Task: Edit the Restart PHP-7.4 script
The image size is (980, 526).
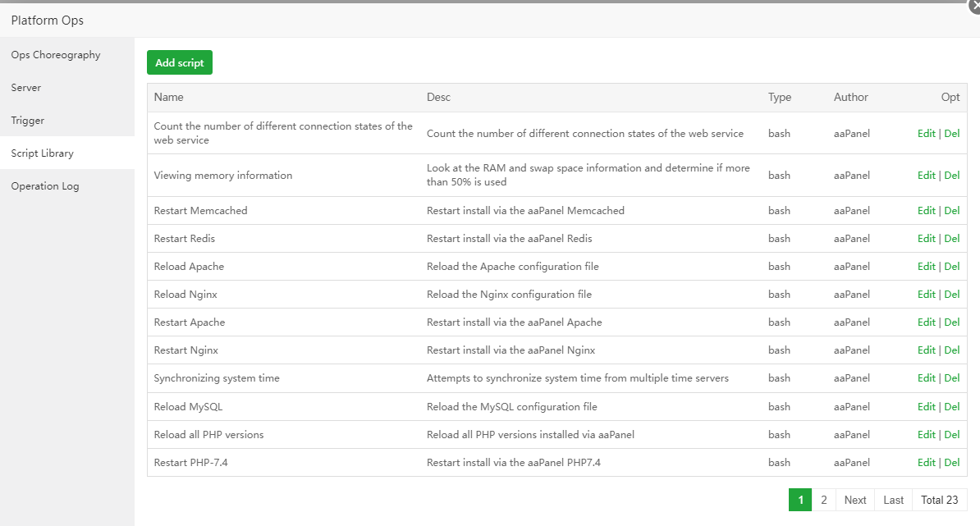Action: (x=926, y=463)
